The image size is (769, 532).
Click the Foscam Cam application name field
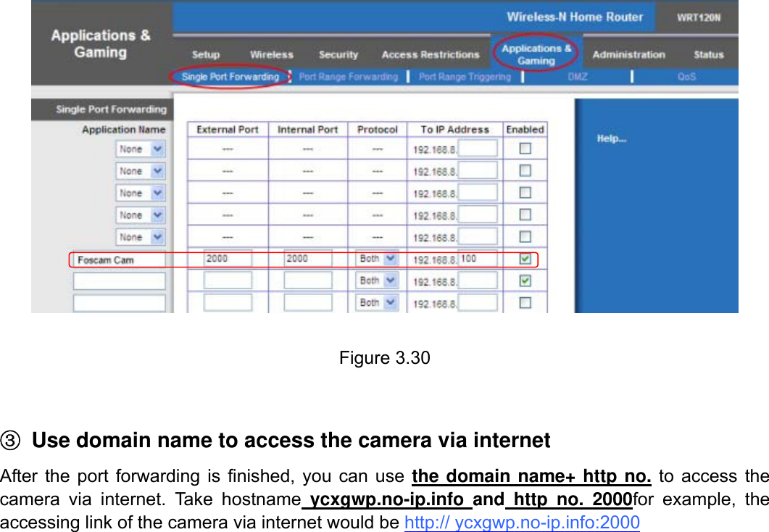(x=119, y=260)
